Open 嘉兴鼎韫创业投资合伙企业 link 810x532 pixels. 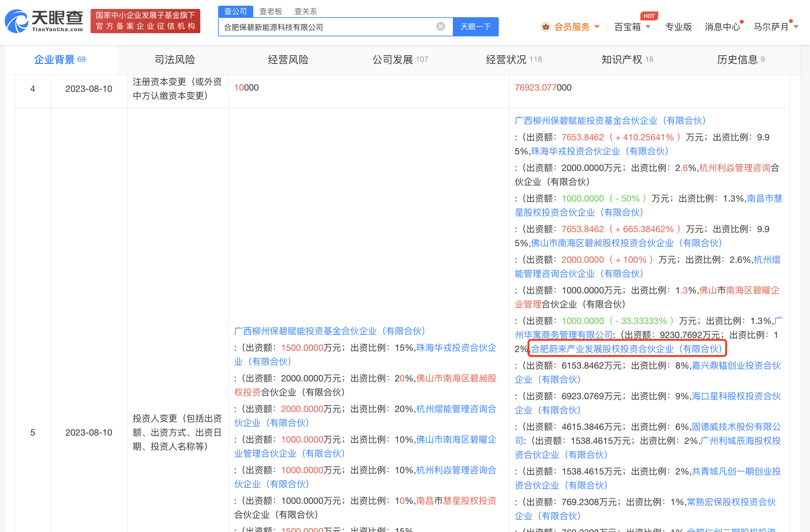[648, 372]
